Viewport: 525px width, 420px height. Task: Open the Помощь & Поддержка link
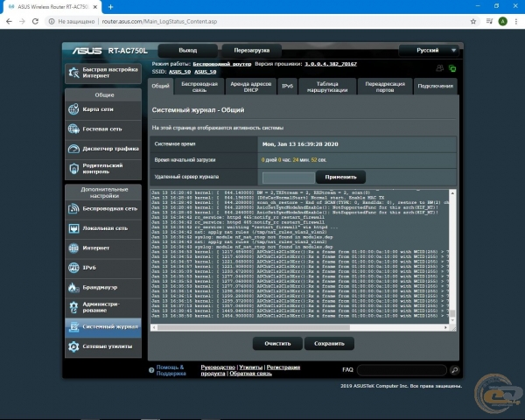point(171,370)
